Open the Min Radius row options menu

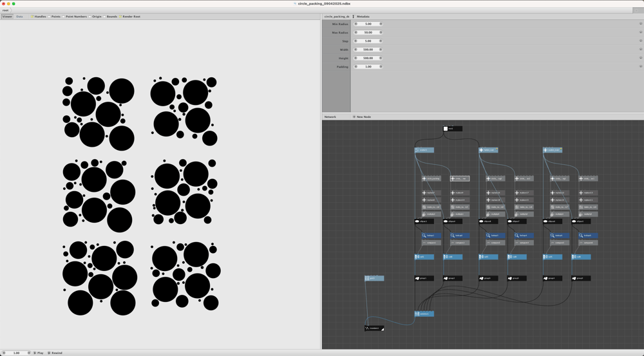coord(640,24)
